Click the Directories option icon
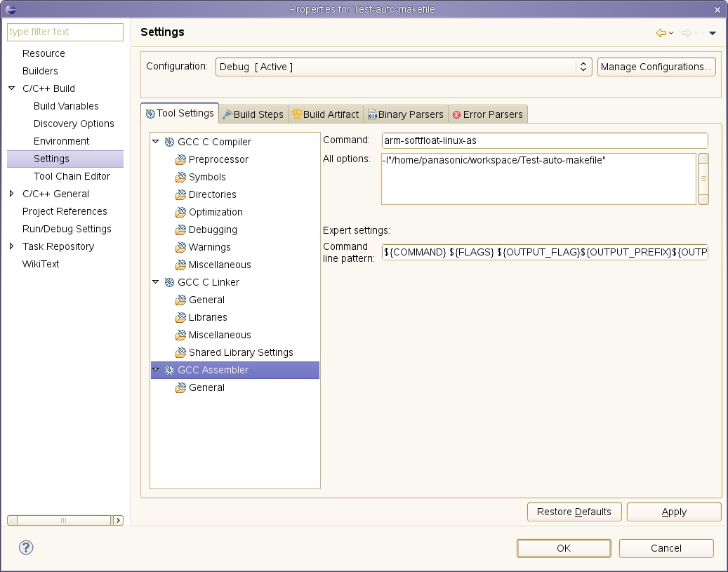Screen dimensions: 728x572 tap(180, 194)
